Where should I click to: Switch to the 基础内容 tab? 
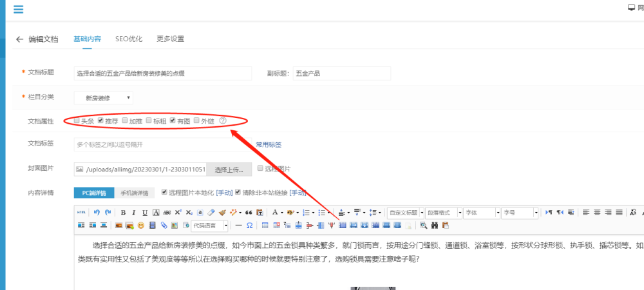(x=87, y=39)
